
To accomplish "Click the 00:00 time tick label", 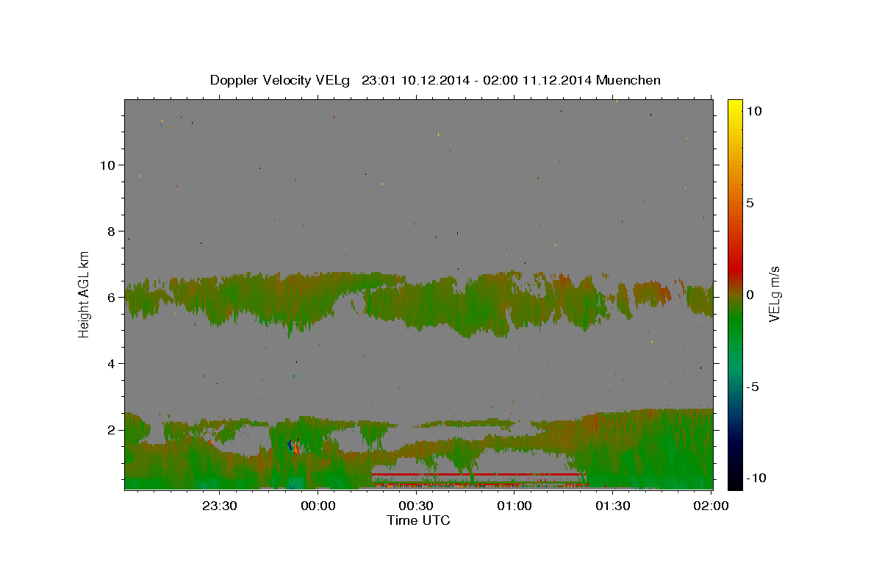I will [318, 506].
